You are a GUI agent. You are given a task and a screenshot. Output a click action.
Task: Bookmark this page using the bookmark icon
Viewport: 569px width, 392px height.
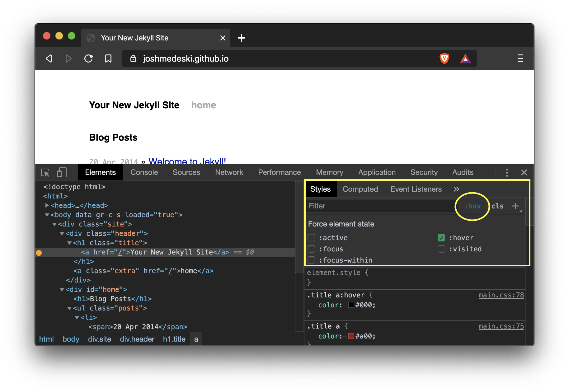coord(108,58)
